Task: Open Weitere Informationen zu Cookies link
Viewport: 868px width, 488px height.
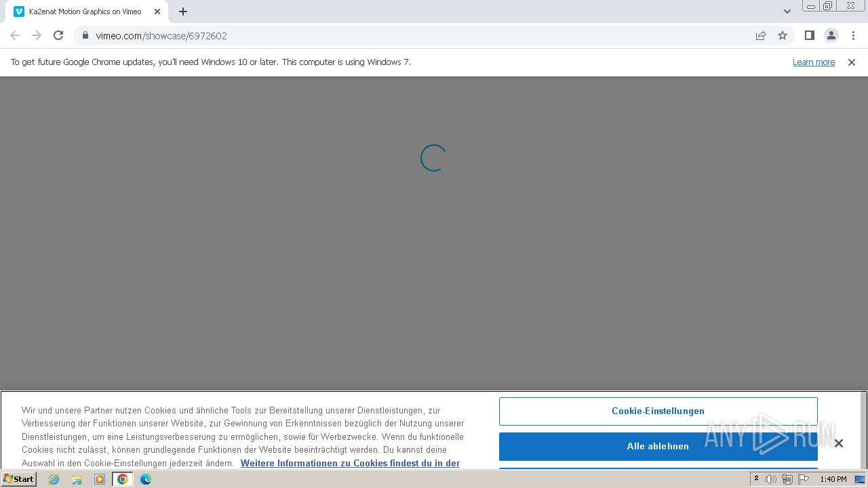Action: [x=350, y=463]
